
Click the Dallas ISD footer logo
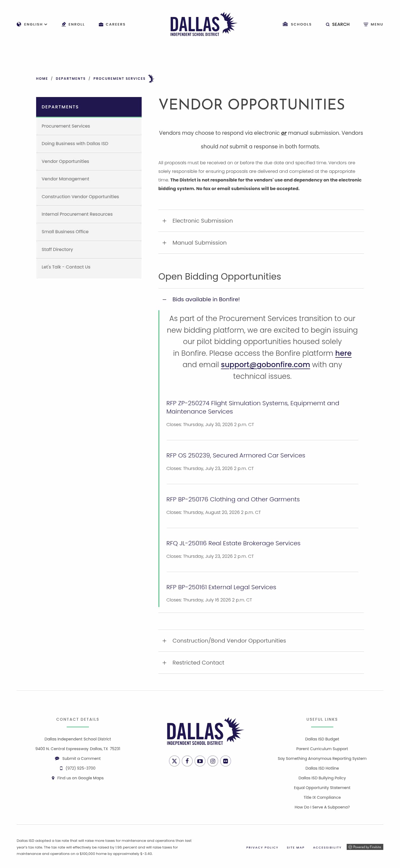(x=205, y=731)
